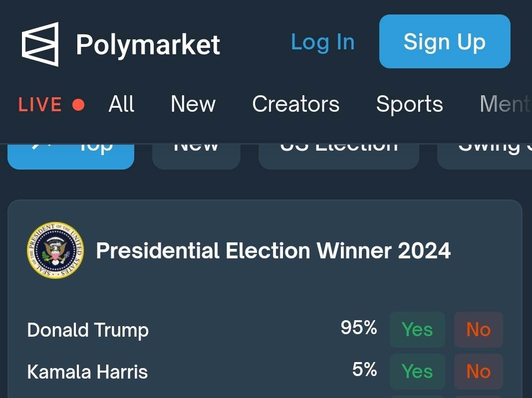Open Presidential Election Winner 2024 market
Screen dimensions: 532x398
pyautogui.click(x=273, y=250)
